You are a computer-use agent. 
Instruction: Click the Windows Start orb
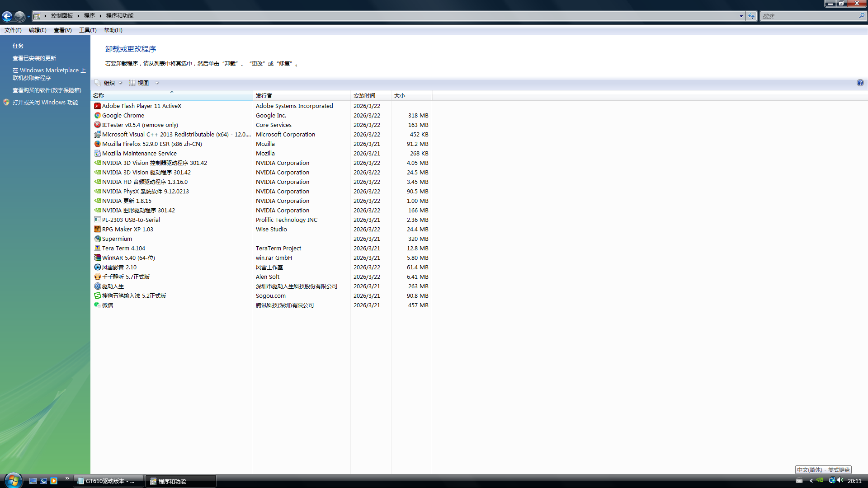[x=13, y=480]
